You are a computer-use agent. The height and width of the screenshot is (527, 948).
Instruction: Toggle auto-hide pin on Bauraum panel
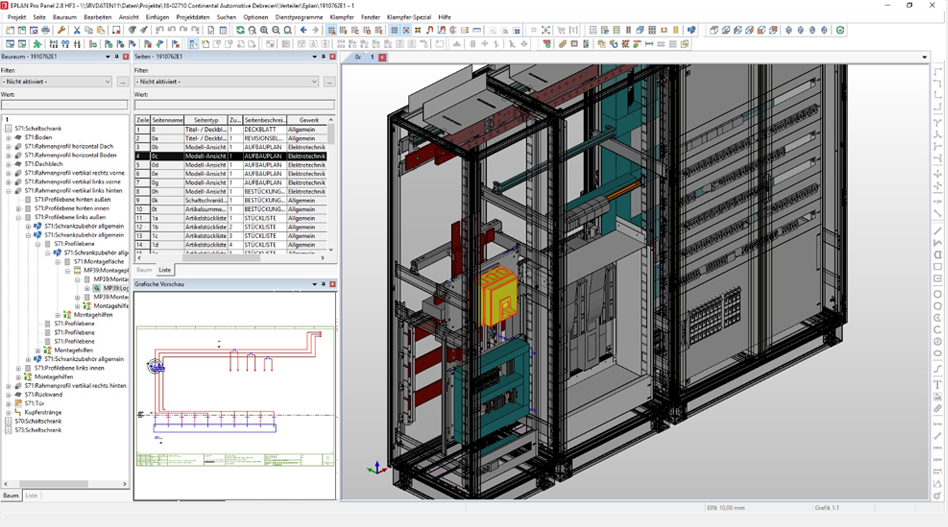point(117,57)
